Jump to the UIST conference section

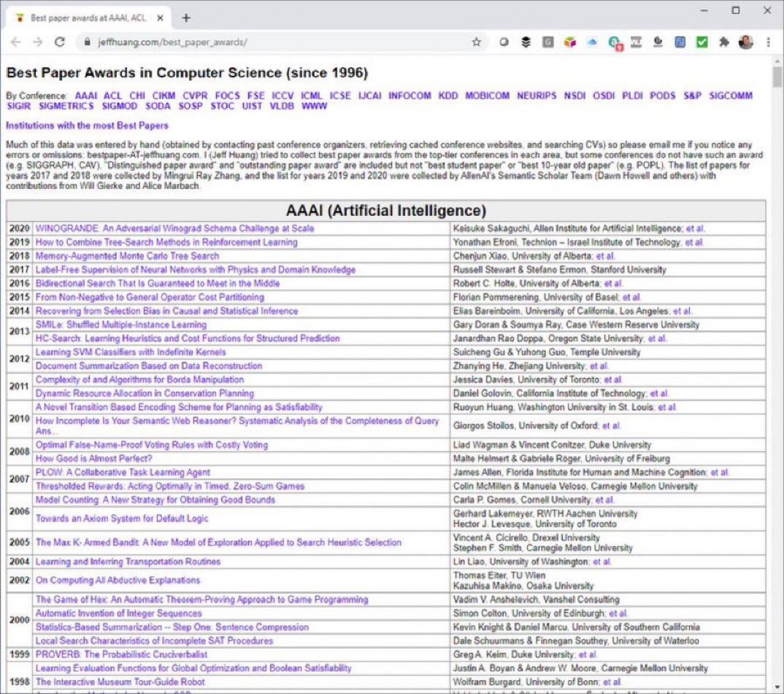pos(252,106)
